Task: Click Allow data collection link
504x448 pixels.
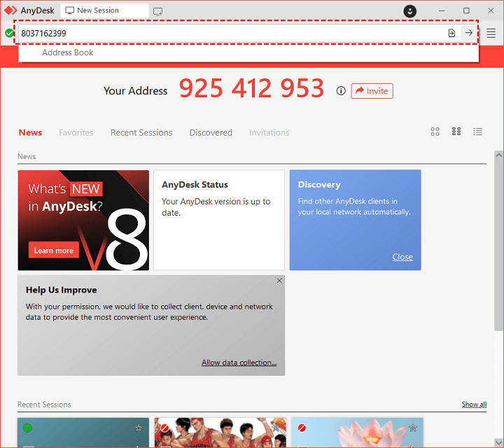Action: pyautogui.click(x=239, y=363)
